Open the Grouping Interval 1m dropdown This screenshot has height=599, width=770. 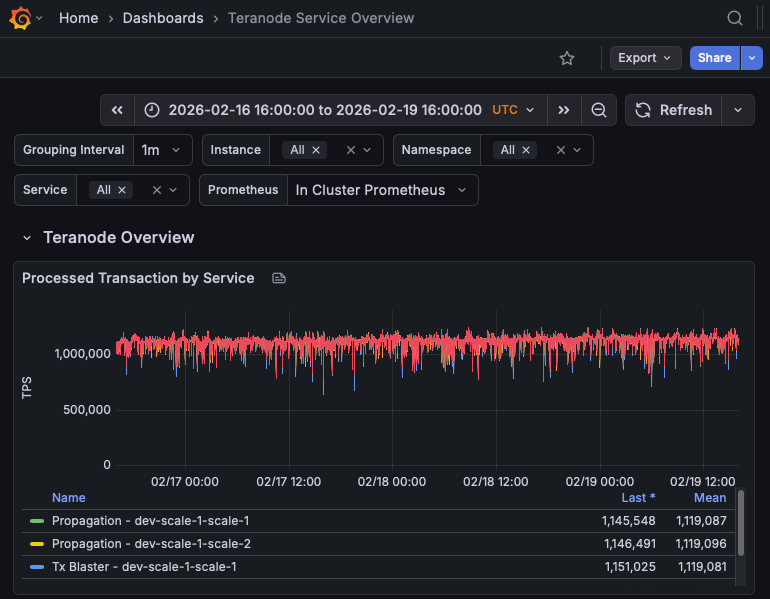point(163,150)
